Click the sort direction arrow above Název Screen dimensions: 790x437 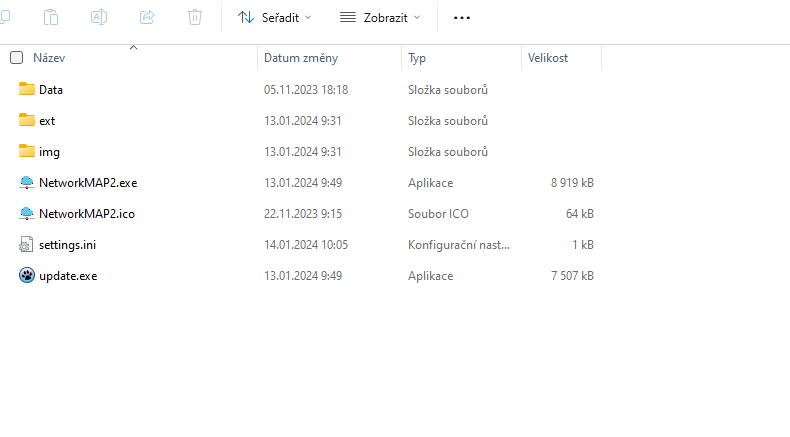coord(133,47)
